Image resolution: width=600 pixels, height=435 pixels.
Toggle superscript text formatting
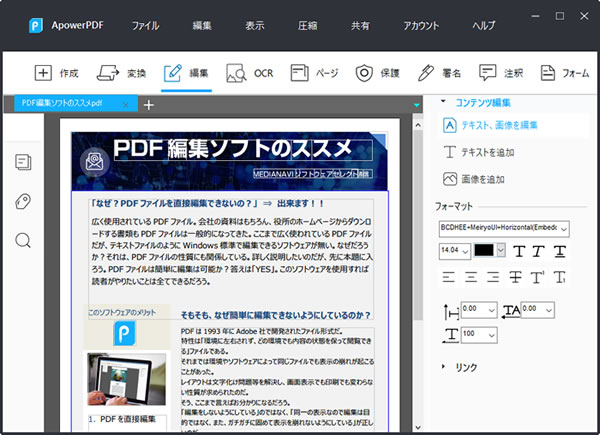tap(537, 277)
